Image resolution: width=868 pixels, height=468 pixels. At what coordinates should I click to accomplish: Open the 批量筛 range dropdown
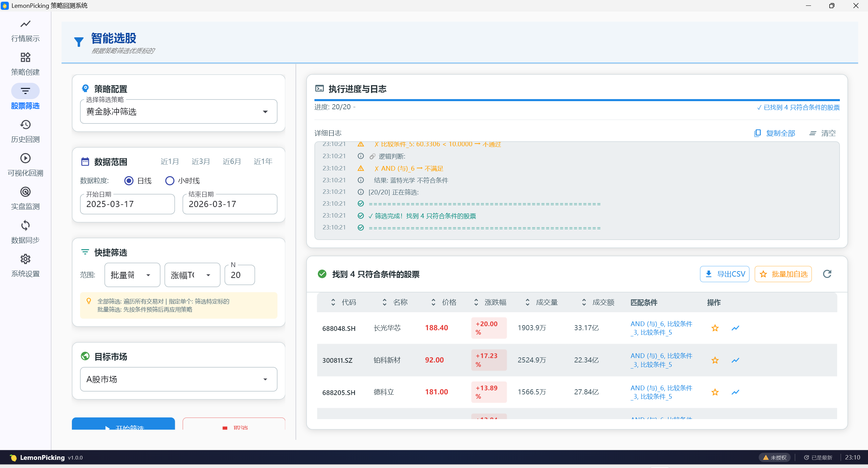pos(132,275)
